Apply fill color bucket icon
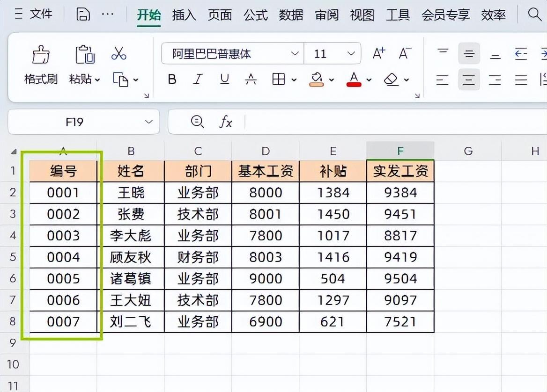547x392 pixels. [x=317, y=80]
